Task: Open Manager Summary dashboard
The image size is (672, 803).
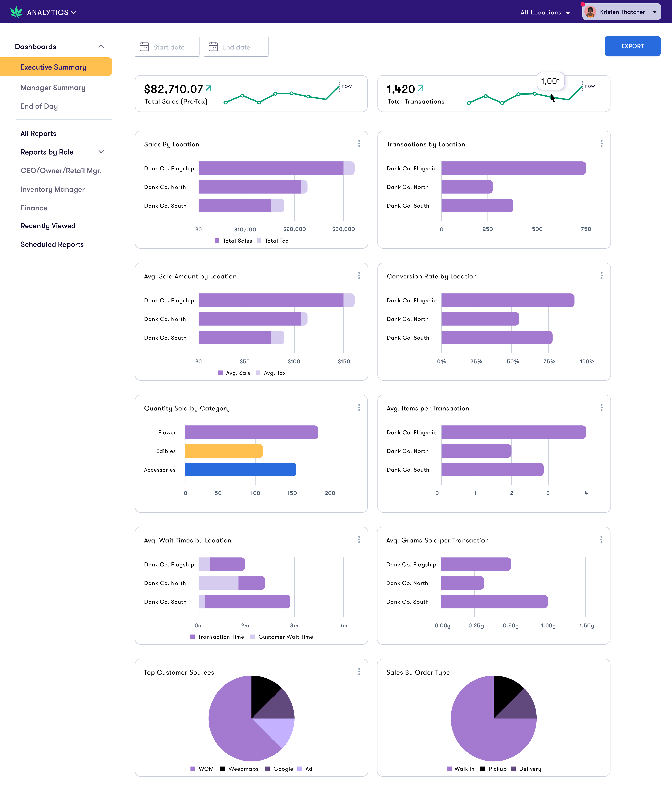Action: [x=53, y=88]
